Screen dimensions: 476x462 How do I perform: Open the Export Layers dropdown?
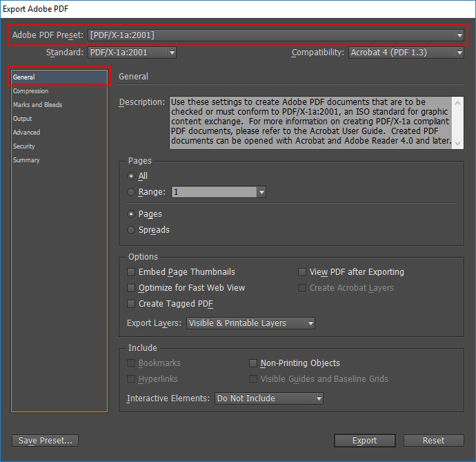coord(250,323)
